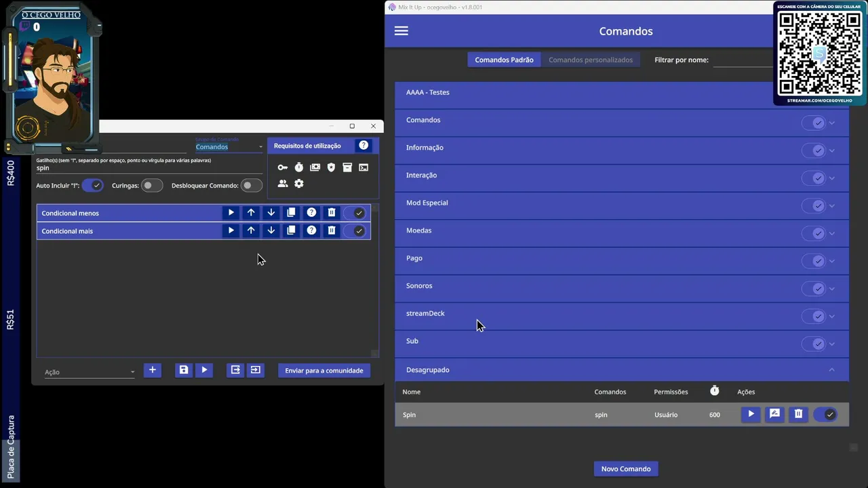868x488 pixels.
Task: Delete the Spin command from the list
Action: (799, 414)
